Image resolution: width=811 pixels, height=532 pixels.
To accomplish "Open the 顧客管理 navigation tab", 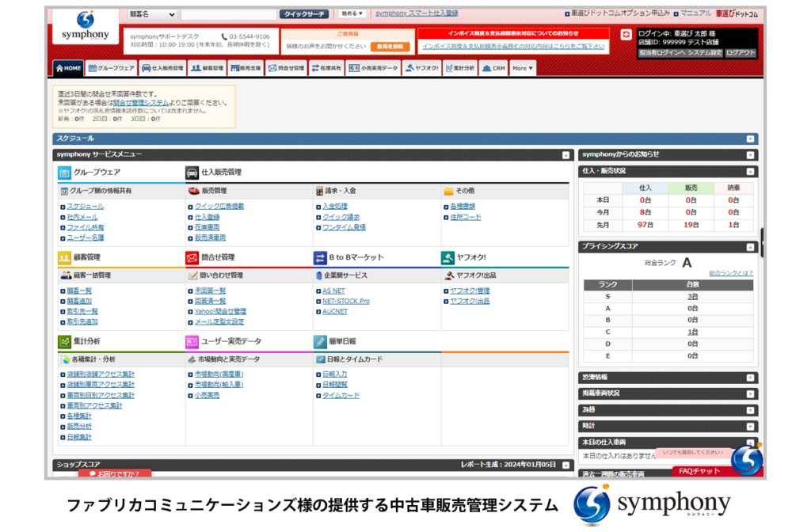I will (x=207, y=68).
